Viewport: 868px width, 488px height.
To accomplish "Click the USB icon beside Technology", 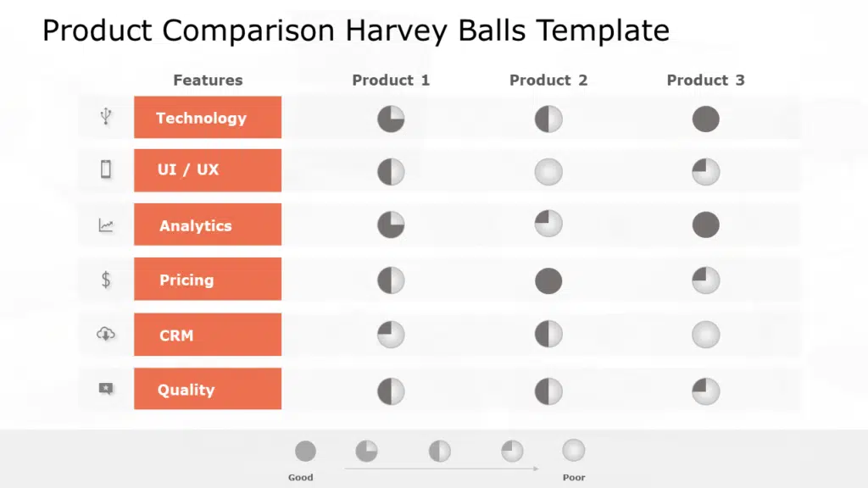I will (x=106, y=117).
